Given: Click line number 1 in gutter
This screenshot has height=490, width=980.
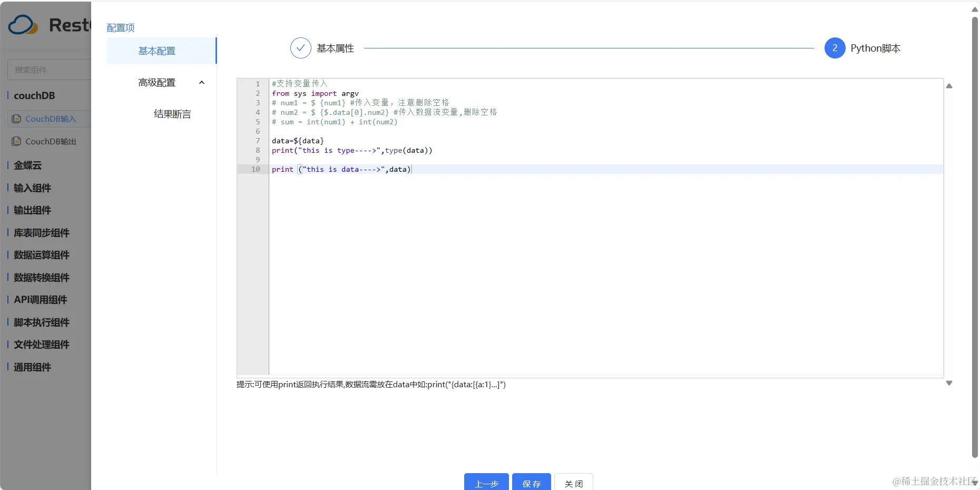Looking at the screenshot, I should coord(258,84).
